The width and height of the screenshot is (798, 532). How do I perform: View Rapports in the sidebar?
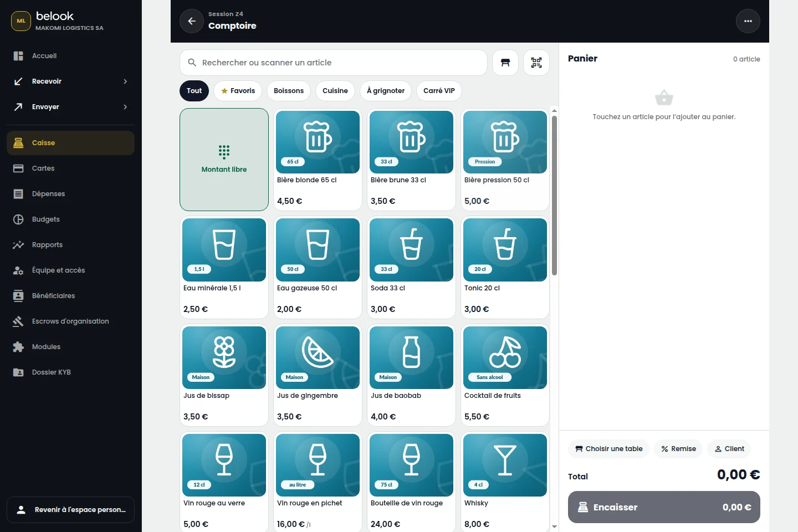(x=71, y=245)
